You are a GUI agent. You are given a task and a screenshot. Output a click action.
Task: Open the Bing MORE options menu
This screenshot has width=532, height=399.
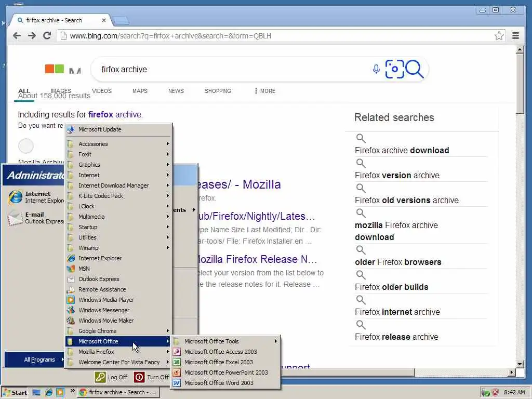point(265,91)
